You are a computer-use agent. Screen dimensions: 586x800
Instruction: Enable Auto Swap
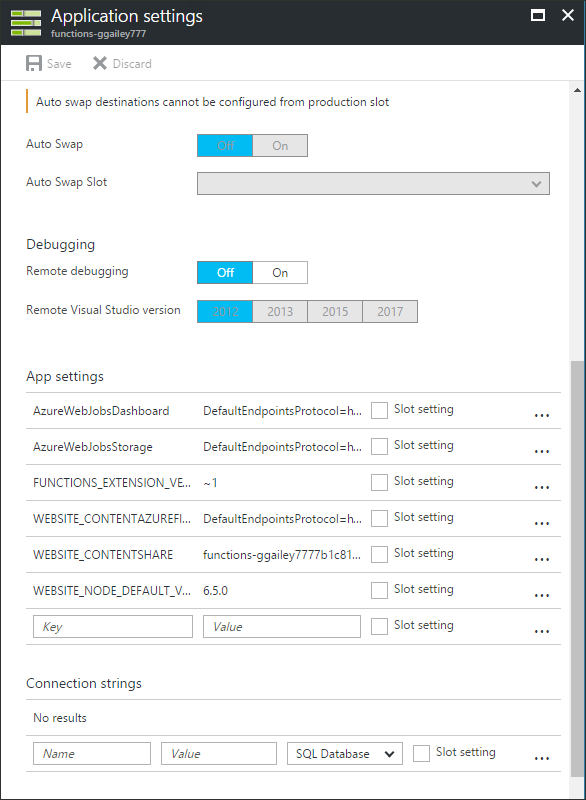pyautogui.click(x=280, y=144)
